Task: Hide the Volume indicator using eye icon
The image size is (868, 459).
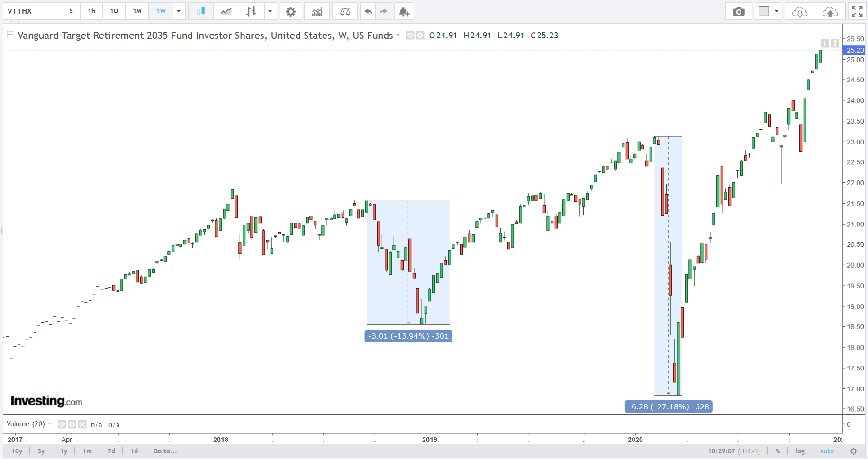Action: [62, 424]
